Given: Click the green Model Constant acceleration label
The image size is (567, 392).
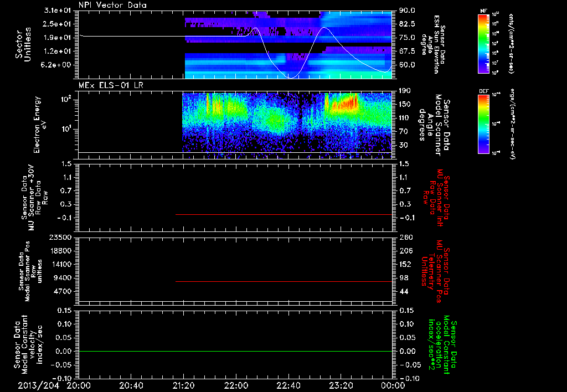Looking at the screenshot, I should point(442,344).
